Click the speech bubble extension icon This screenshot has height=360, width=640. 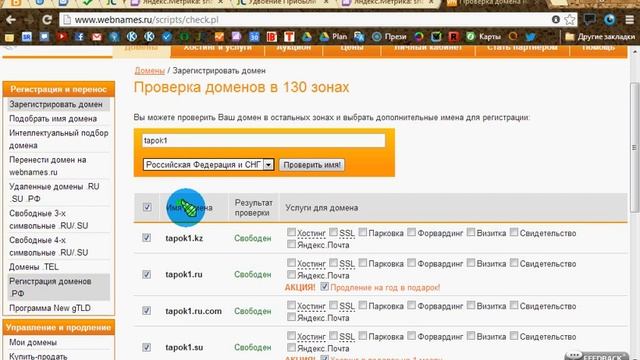[x=589, y=19]
